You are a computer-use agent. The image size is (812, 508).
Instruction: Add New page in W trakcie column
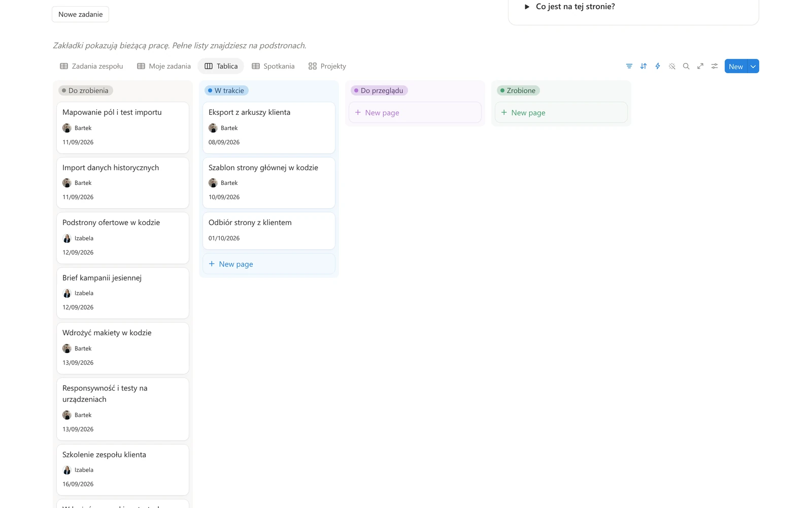tap(268, 264)
